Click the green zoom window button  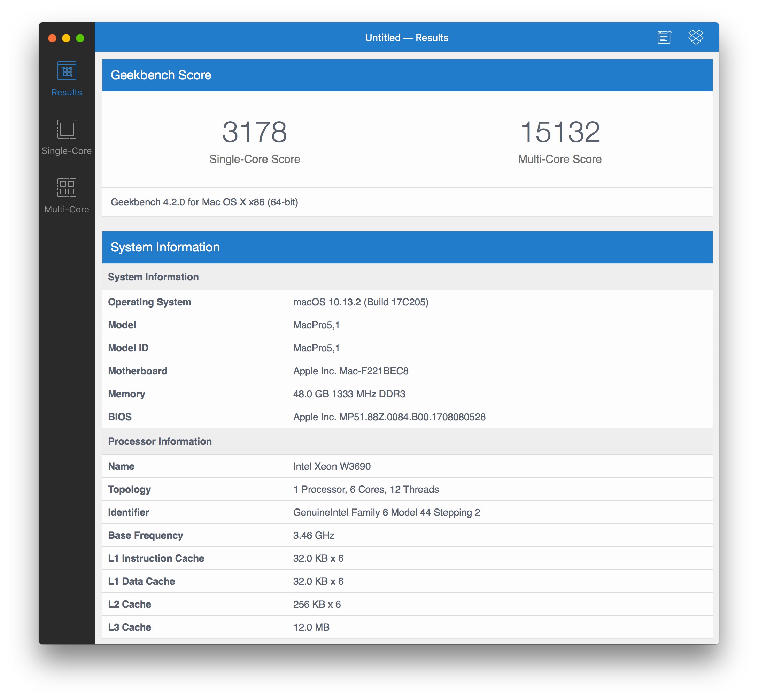pos(80,38)
